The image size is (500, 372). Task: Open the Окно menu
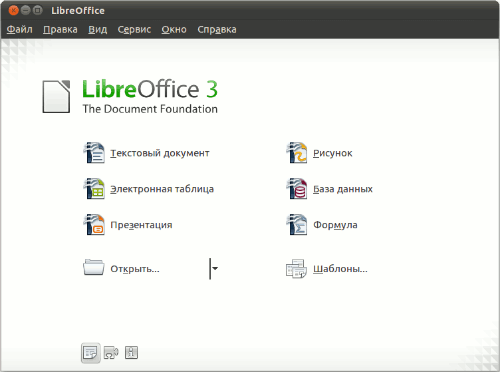click(174, 30)
